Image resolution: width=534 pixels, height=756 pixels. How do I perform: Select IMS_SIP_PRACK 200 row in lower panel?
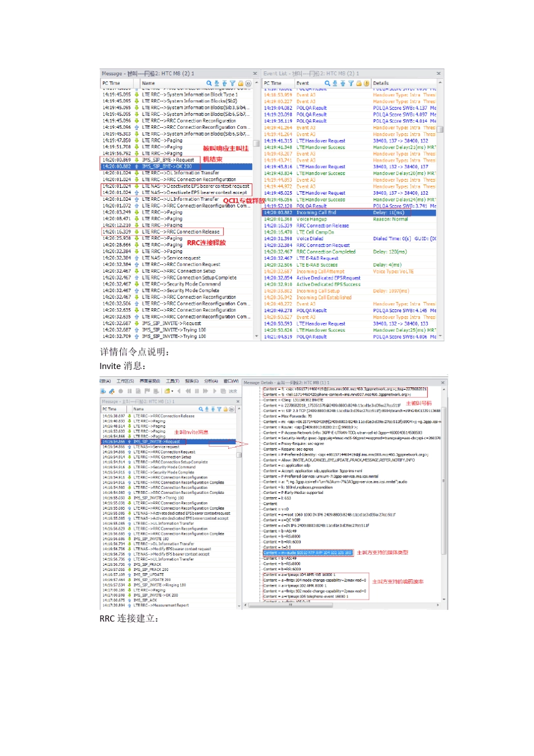click(168, 569)
